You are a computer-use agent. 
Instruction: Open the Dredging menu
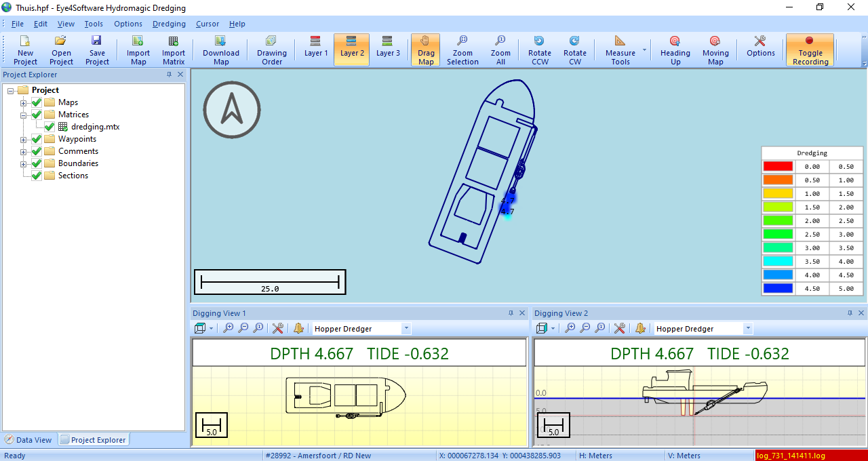click(169, 24)
